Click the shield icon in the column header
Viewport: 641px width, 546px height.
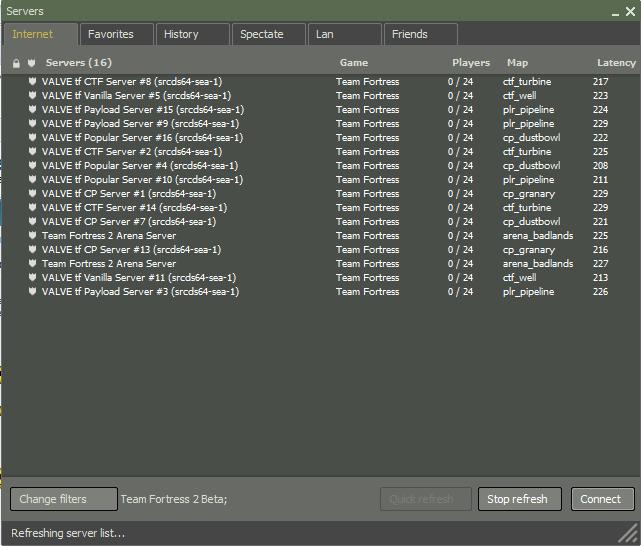pyautogui.click(x=31, y=63)
